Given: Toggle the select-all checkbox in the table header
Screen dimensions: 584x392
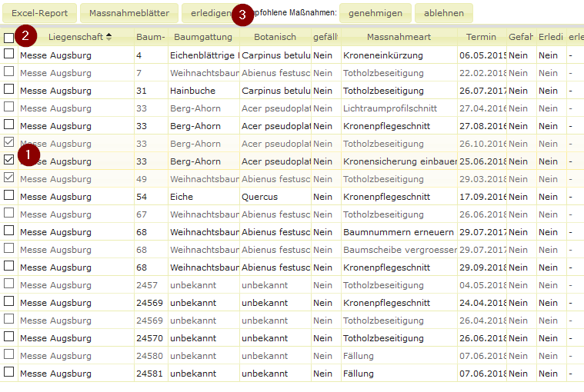Looking at the screenshot, I should (x=8, y=38).
